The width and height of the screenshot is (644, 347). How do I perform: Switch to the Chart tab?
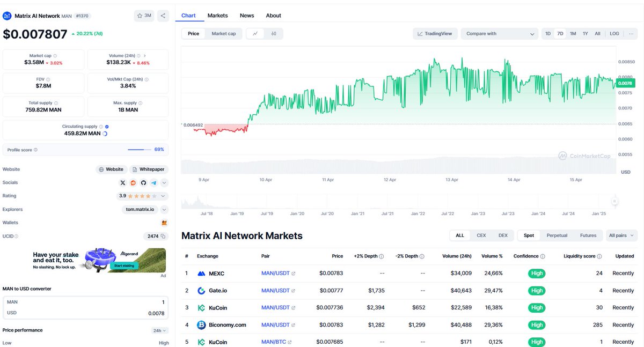click(188, 16)
